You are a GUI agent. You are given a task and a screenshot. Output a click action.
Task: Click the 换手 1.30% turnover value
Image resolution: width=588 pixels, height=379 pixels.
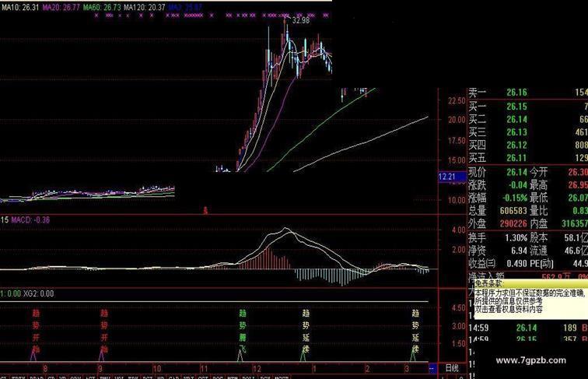[x=516, y=237]
